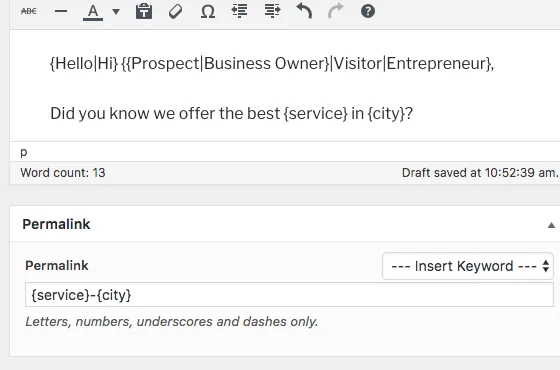
Task: Increase indent of the paragraph
Action: 272,11
